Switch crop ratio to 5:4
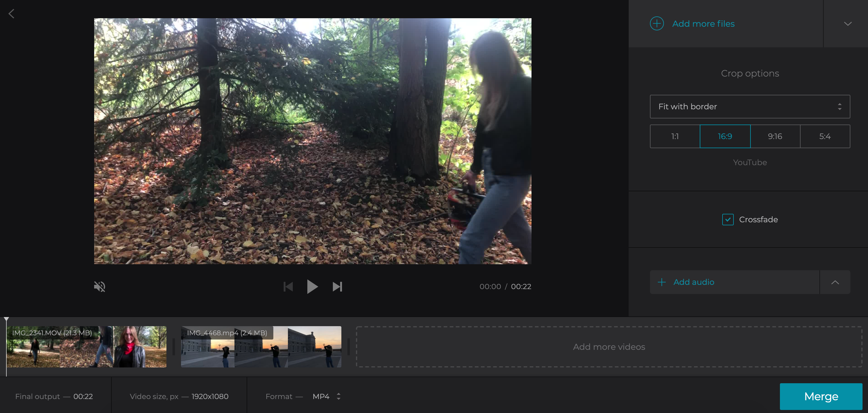Viewport: 868px width, 413px height. (x=825, y=136)
